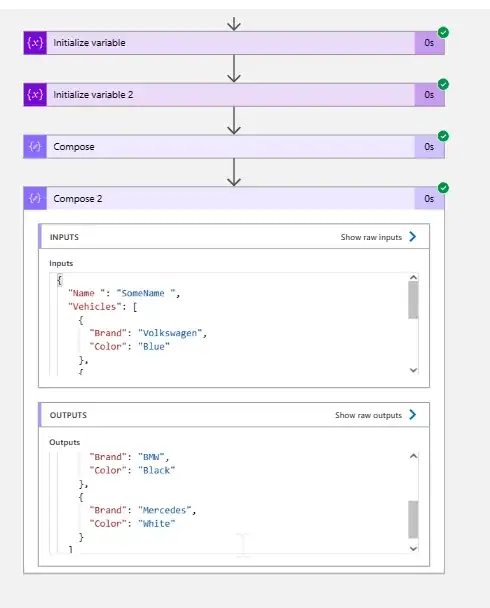Click the Outputs scrollbar thumb
The height and width of the screenshot is (608, 490).
coord(413,519)
